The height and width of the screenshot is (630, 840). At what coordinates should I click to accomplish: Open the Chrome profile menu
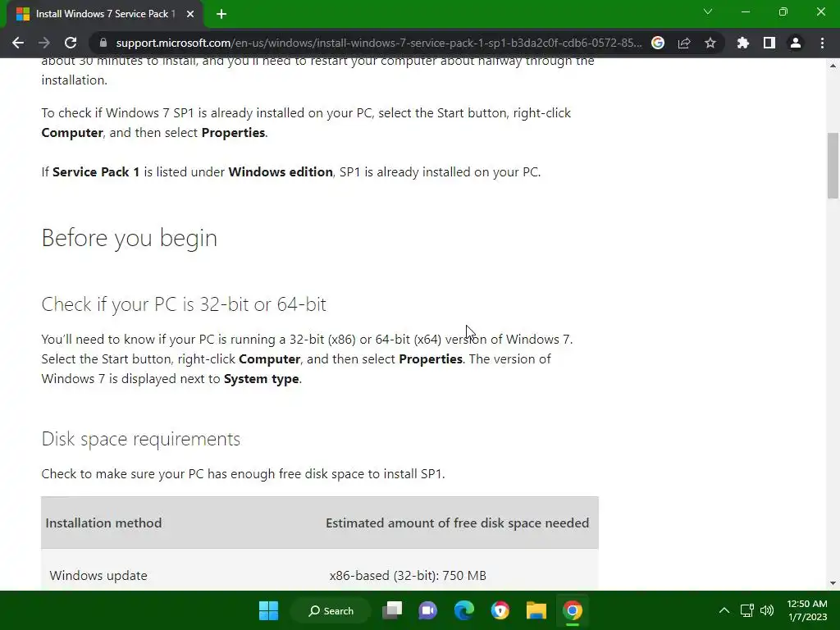(796, 43)
